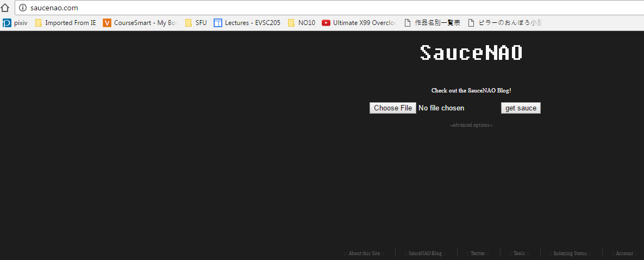Expand the advanced options section

[471, 125]
